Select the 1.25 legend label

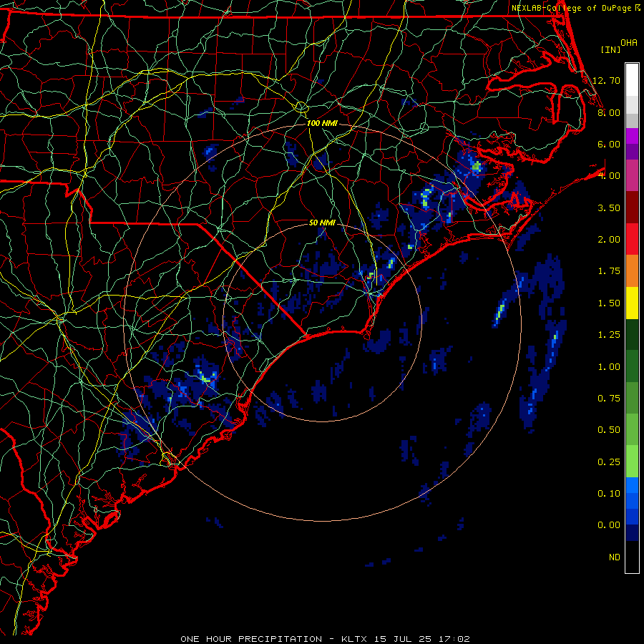[609, 335]
